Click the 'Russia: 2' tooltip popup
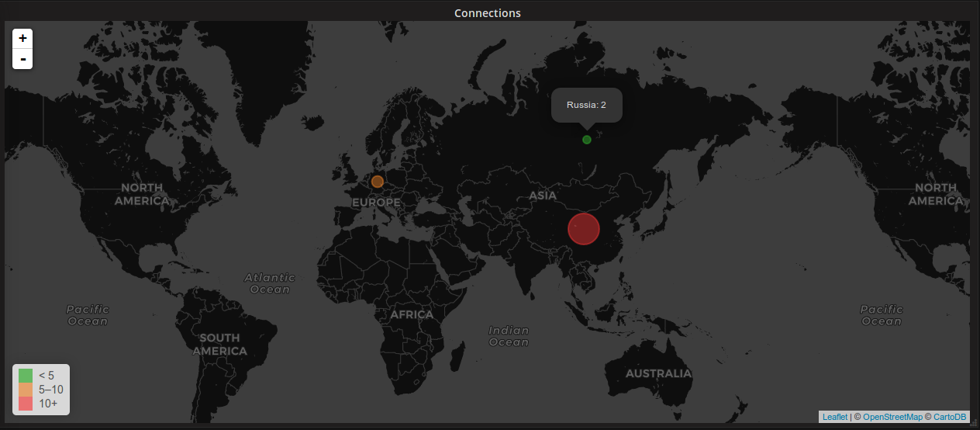Viewport: 980px width, 430px height. [587, 105]
